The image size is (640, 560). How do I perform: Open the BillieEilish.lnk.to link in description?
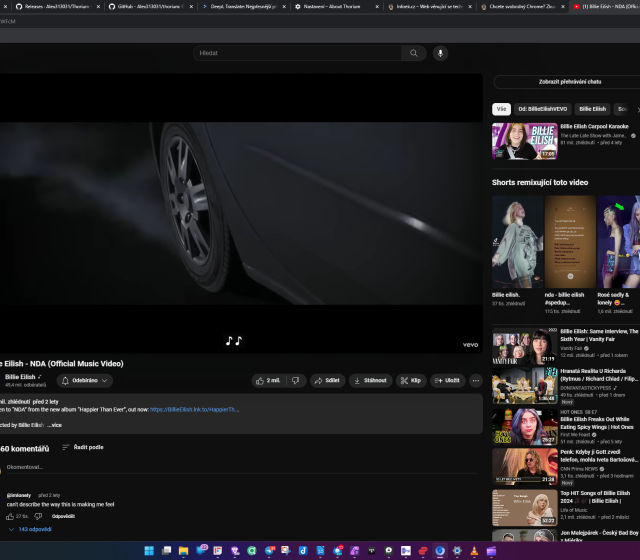click(195, 409)
